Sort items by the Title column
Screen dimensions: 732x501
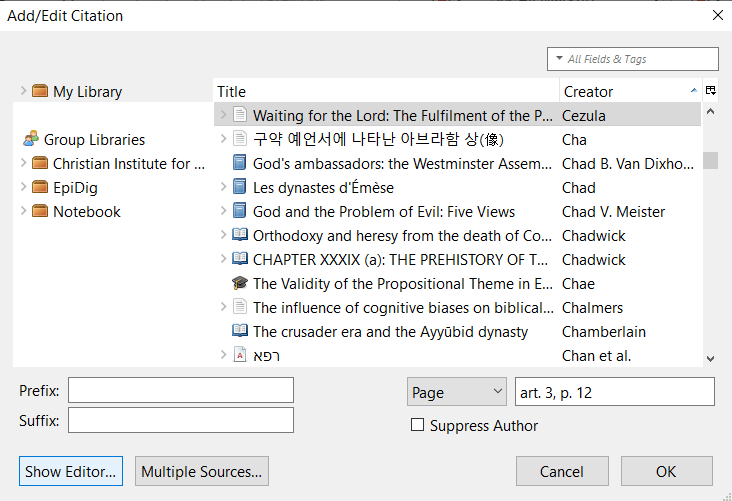tap(385, 92)
